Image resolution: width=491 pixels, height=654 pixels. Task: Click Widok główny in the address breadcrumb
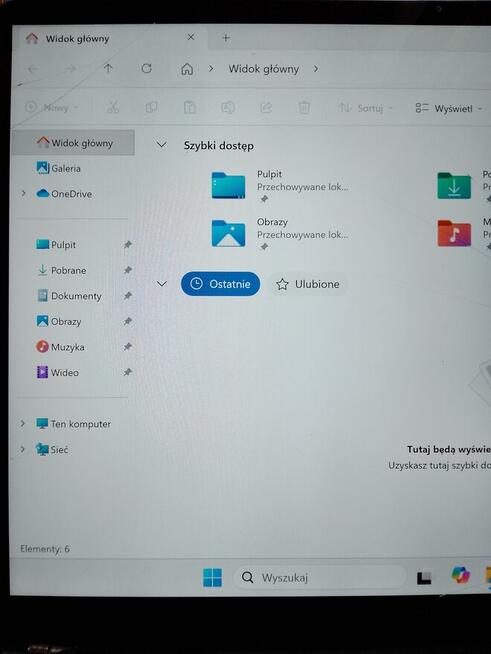[264, 69]
